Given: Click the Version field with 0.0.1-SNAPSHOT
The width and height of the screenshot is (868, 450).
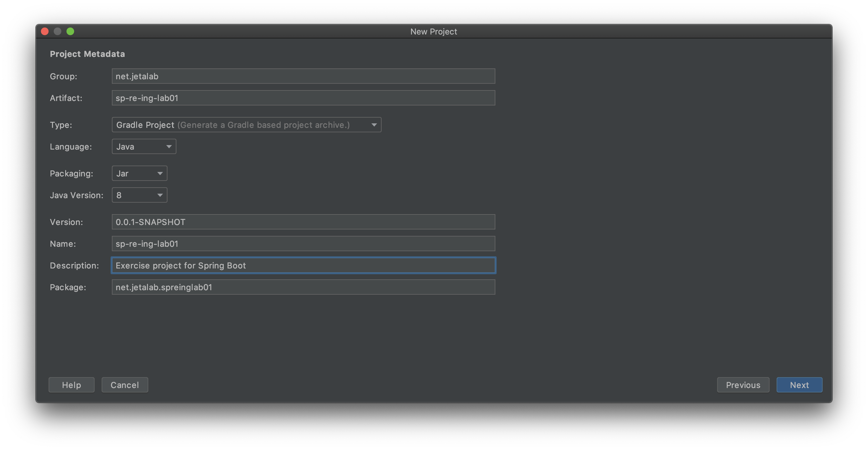Looking at the screenshot, I should 303,222.
